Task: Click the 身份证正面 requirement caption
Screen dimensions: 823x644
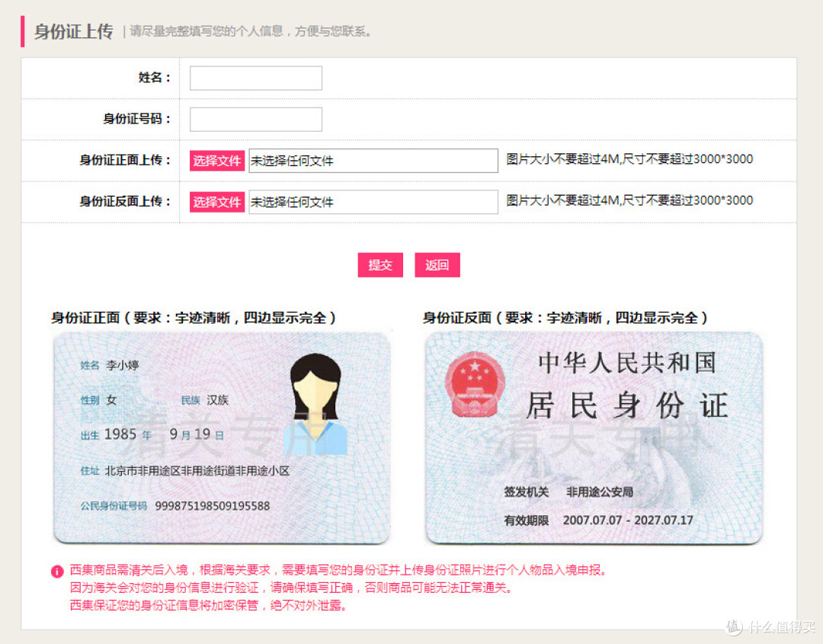Action: (193, 318)
